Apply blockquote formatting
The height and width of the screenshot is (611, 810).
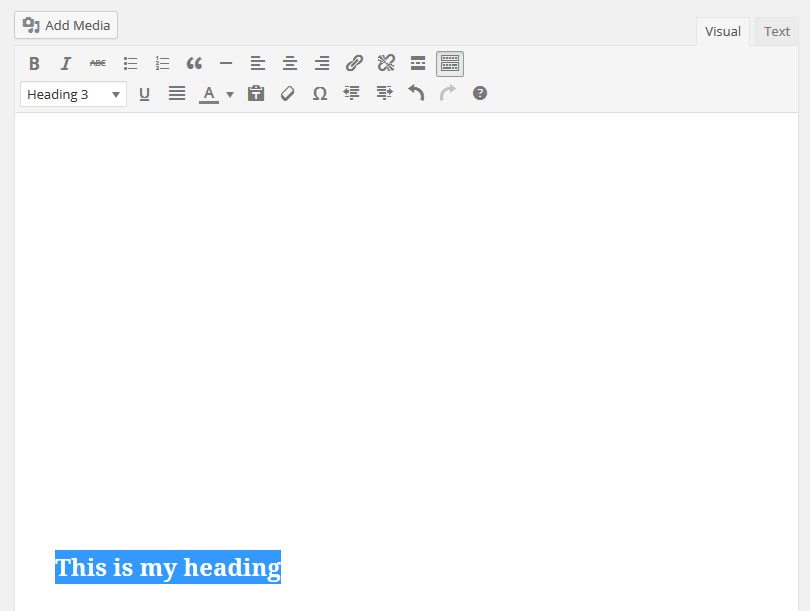point(194,64)
